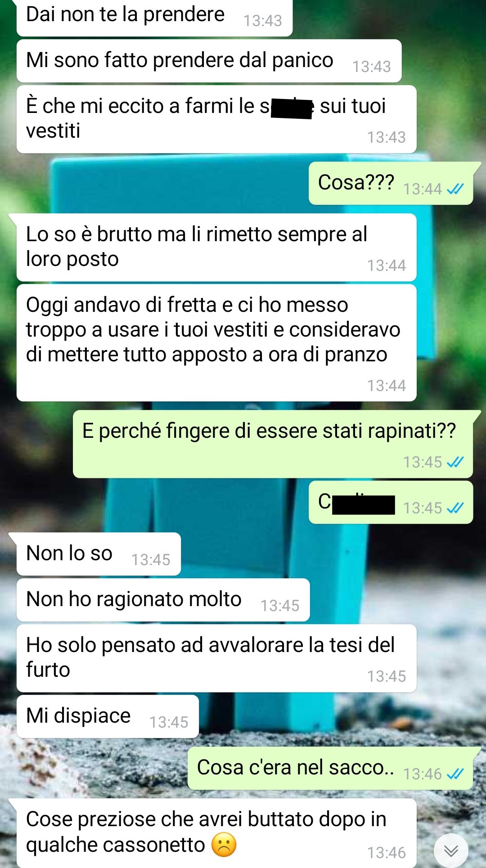Tap read ticks on 'Cosa c'era nel sacco..'

pos(455,774)
